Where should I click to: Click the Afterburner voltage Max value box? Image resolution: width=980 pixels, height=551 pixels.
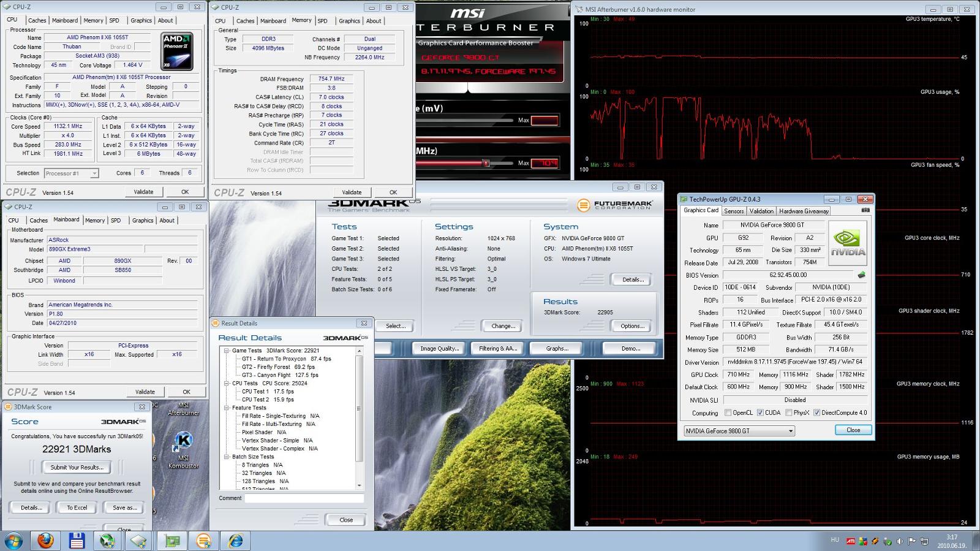click(x=545, y=120)
